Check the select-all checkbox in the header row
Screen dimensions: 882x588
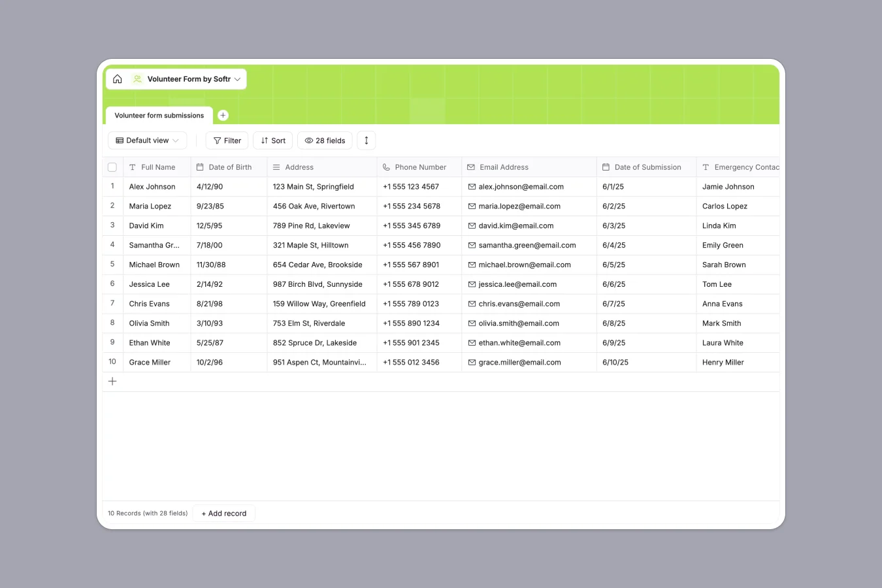(112, 167)
